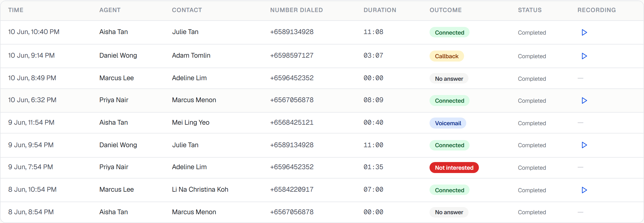Viewport: 644px width, 223px height.
Task: Click the STATUS column header
Action: coord(530,10)
